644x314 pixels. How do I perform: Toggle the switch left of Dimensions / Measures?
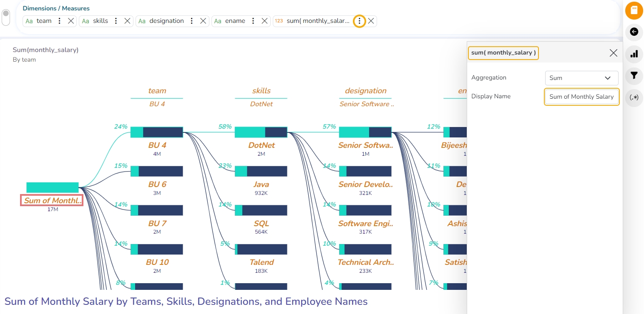click(x=6, y=17)
